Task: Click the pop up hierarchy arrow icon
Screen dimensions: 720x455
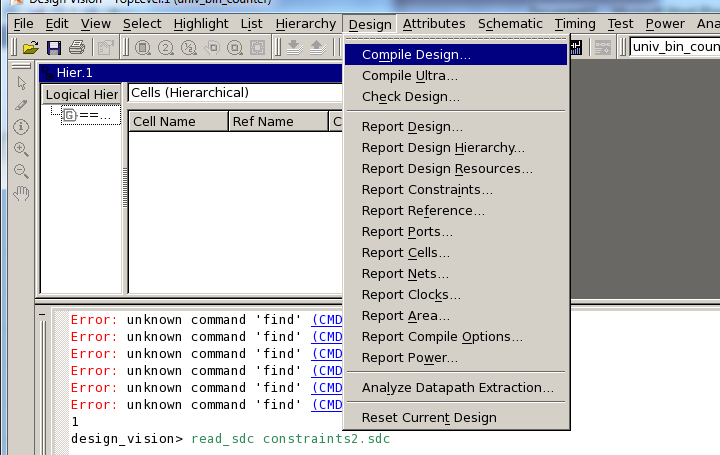Action: click(x=317, y=47)
